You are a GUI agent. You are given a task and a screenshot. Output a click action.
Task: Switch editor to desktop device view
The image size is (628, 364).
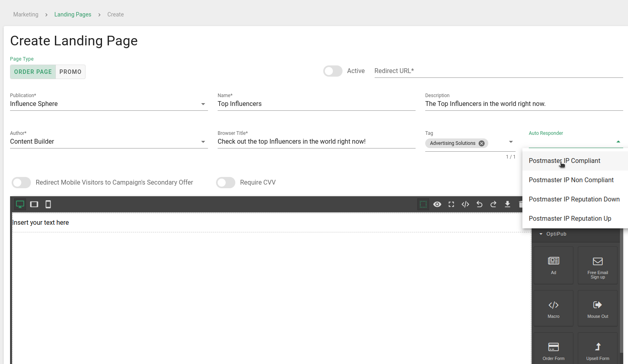(20, 204)
